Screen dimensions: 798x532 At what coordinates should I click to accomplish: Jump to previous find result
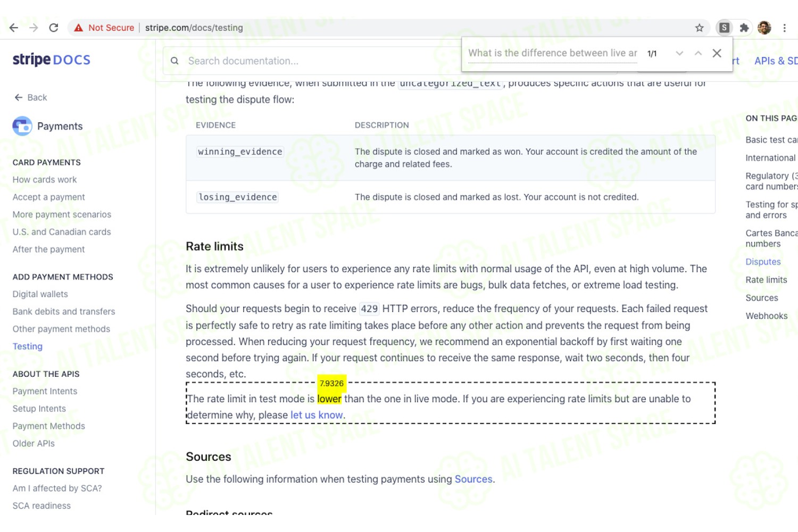tap(699, 53)
